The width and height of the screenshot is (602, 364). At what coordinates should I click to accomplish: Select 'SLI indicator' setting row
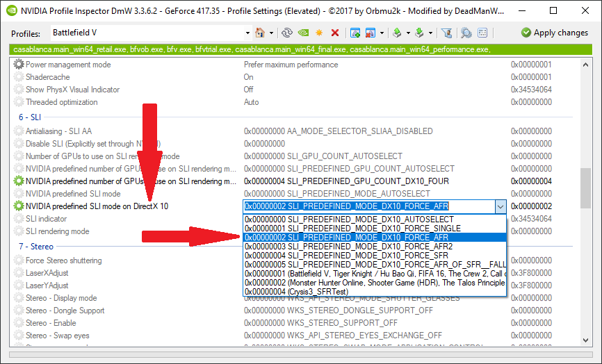pos(46,219)
